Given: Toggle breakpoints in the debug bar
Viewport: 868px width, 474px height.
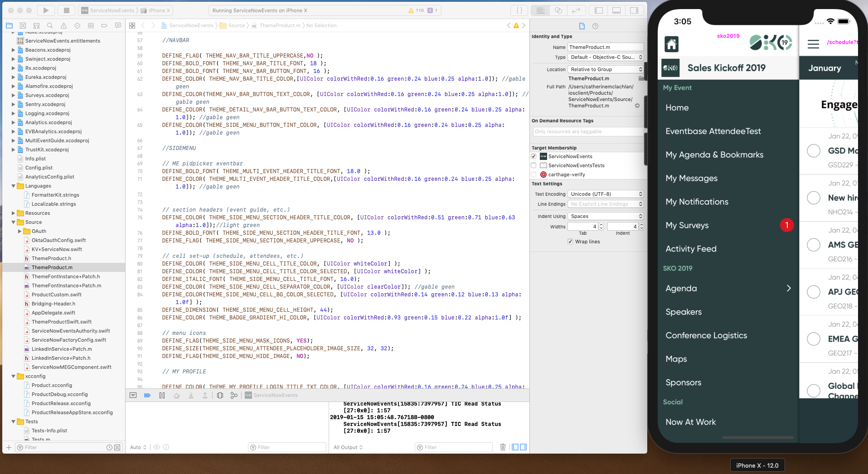Looking at the screenshot, I should click(147, 395).
